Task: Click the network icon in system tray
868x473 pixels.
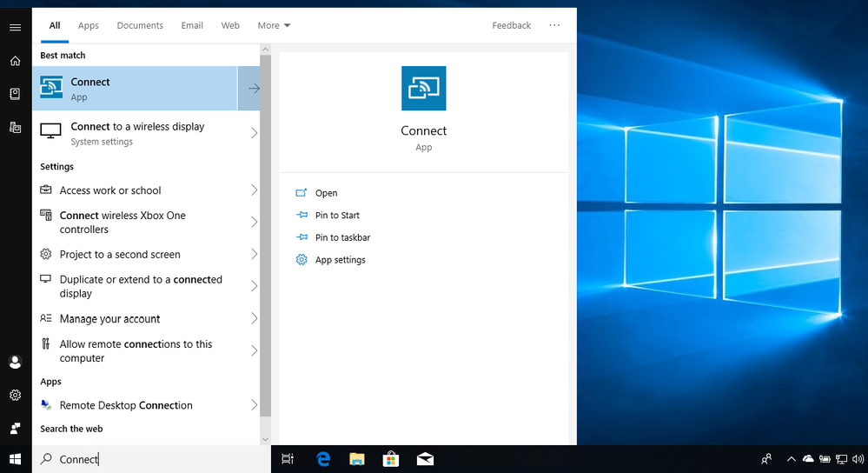Action: (841, 459)
